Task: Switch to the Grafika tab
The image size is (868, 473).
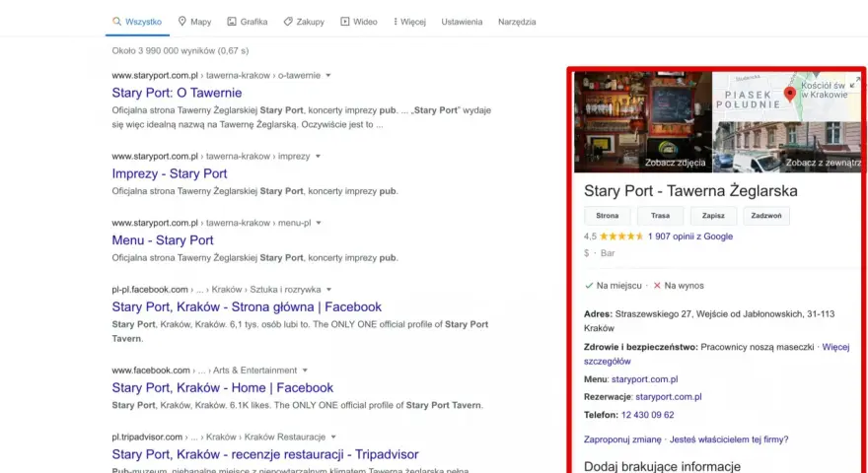Action: tap(248, 22)
